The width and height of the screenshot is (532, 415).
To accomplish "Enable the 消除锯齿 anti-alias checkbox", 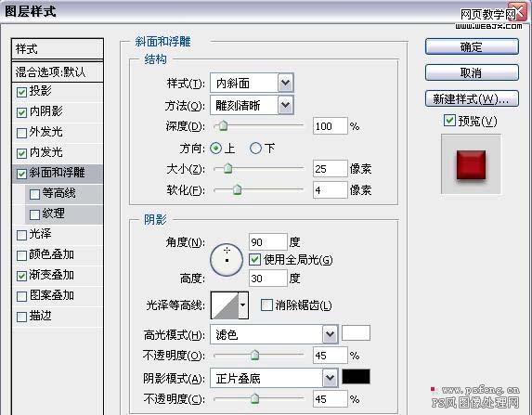I will (x=266, y=305).
